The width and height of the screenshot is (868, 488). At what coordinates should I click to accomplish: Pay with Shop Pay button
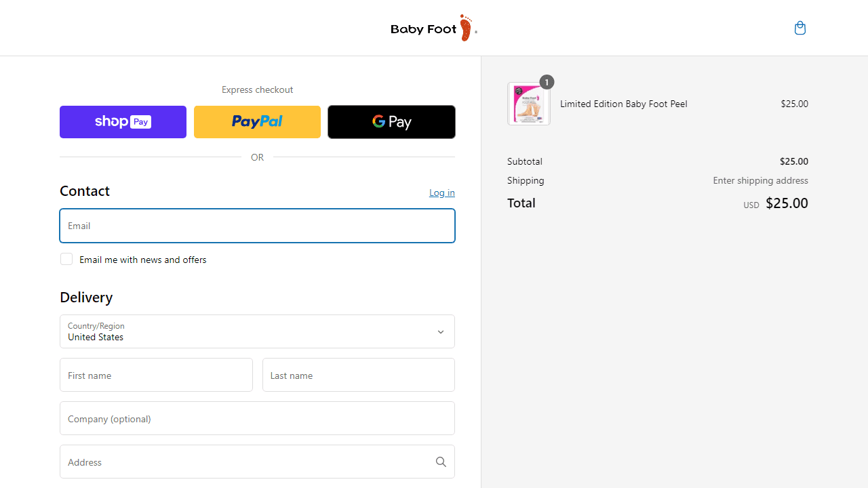point(123,122)
